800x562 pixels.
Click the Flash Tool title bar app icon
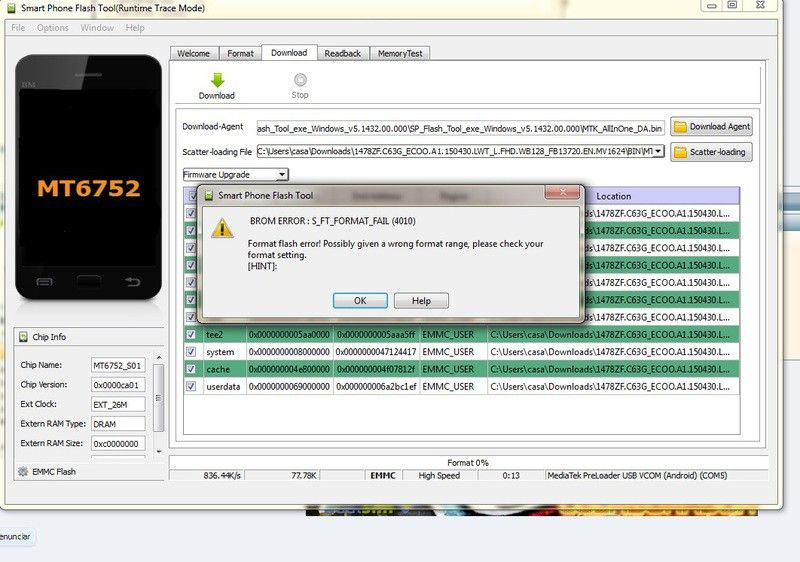tap(11, 8)
